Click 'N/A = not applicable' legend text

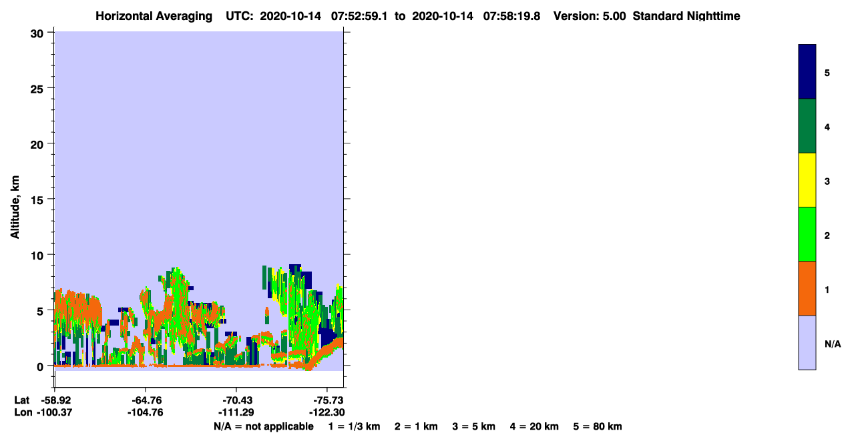pos(263,426)
